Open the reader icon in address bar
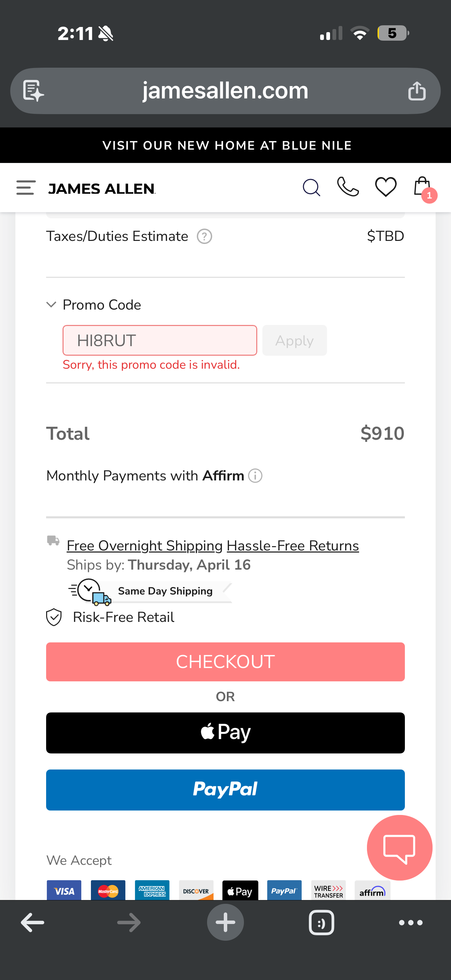Viewport: 451px width, 980px height. pyautogui.click(x=33, y=91)
